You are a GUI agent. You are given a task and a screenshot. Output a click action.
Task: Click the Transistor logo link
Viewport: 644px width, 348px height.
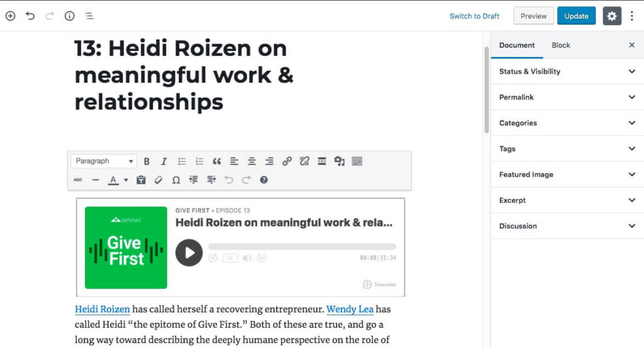pos(379,284)
